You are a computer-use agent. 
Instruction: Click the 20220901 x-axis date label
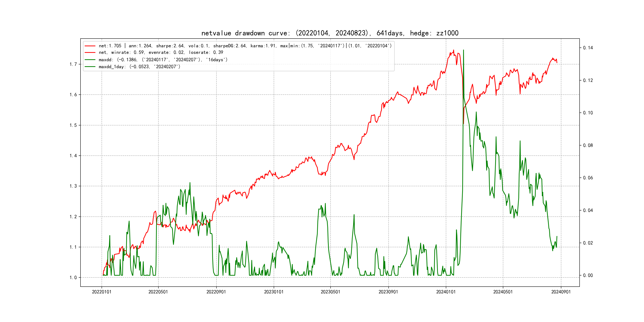(216, 292)
